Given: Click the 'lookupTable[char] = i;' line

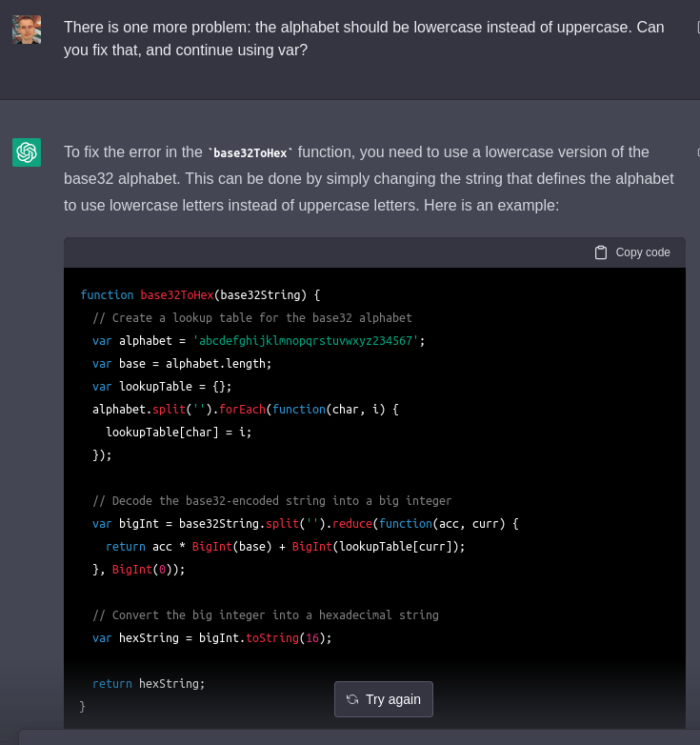Looking at the screenshot, I should click(x=179, y=432).
